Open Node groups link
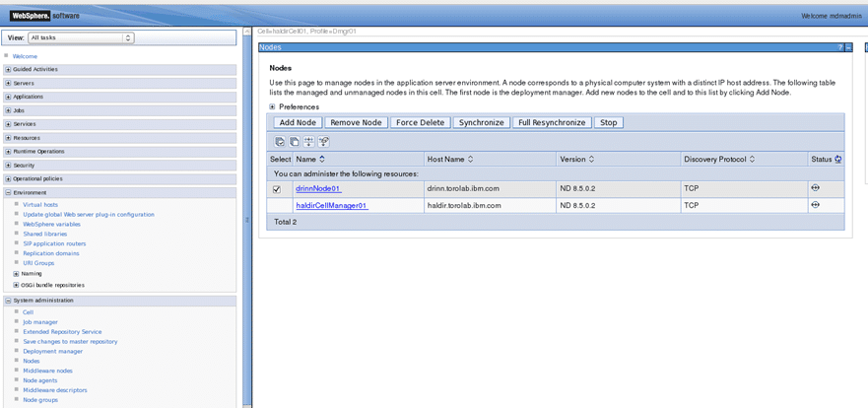868x408 pixels. [40, 400]
